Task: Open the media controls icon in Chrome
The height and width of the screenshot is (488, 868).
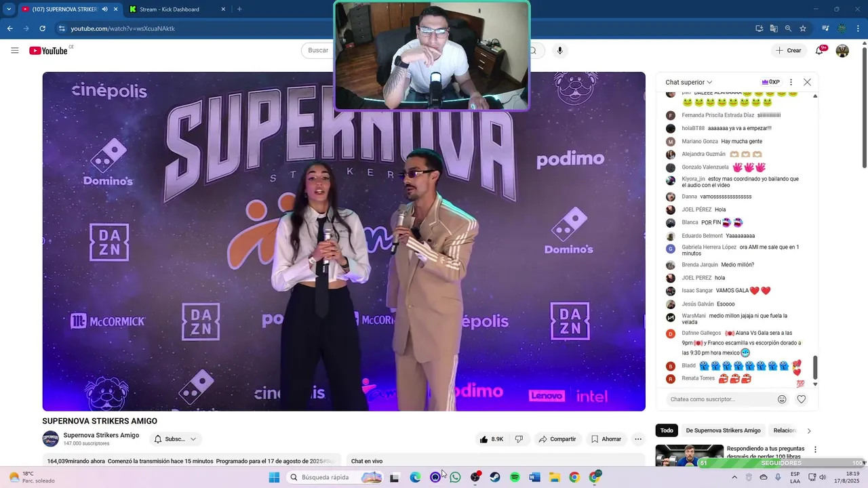Action: pyautogui.click(x=825, y=28)
